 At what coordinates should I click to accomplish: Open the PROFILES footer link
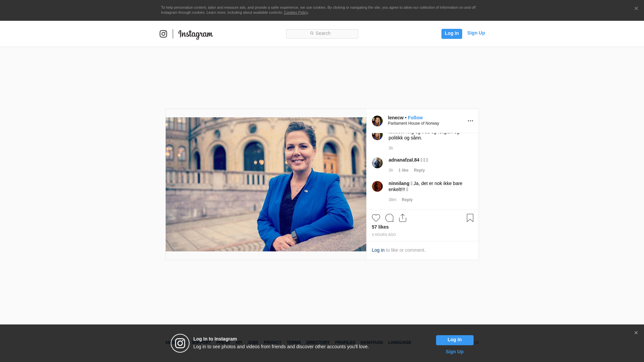click(x=345, y=343)
